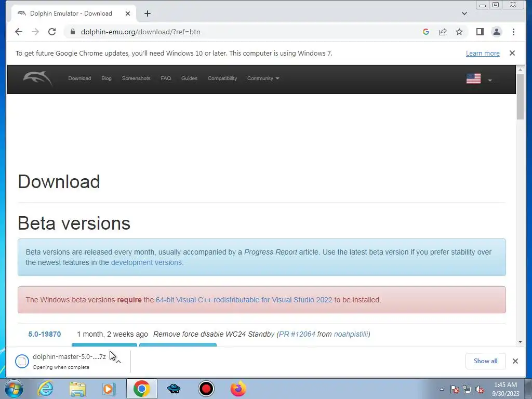Open Chrome three-dot menu
Image resolution: width=532 pixels, height=399 pixels.
tap(513, 32)
